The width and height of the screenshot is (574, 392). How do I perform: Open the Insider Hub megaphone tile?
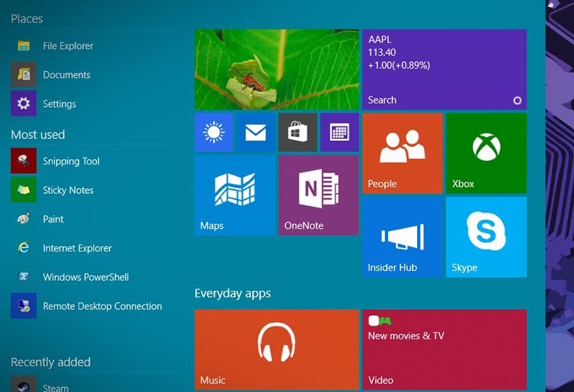402,237
